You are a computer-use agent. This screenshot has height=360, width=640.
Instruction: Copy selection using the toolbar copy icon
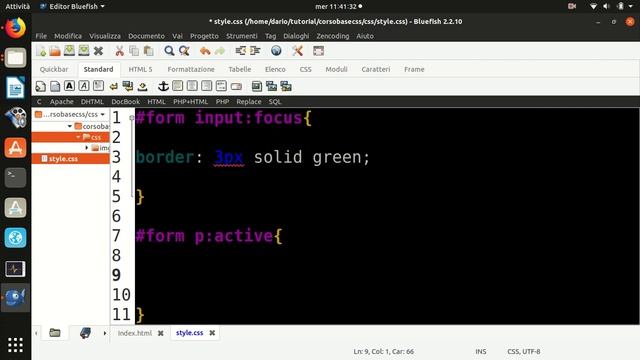coord(134,51)
